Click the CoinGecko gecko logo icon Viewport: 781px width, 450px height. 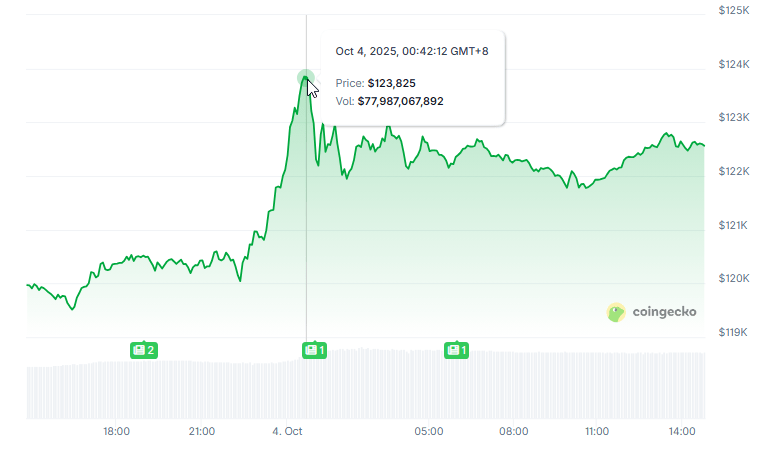tap(616, 313)
